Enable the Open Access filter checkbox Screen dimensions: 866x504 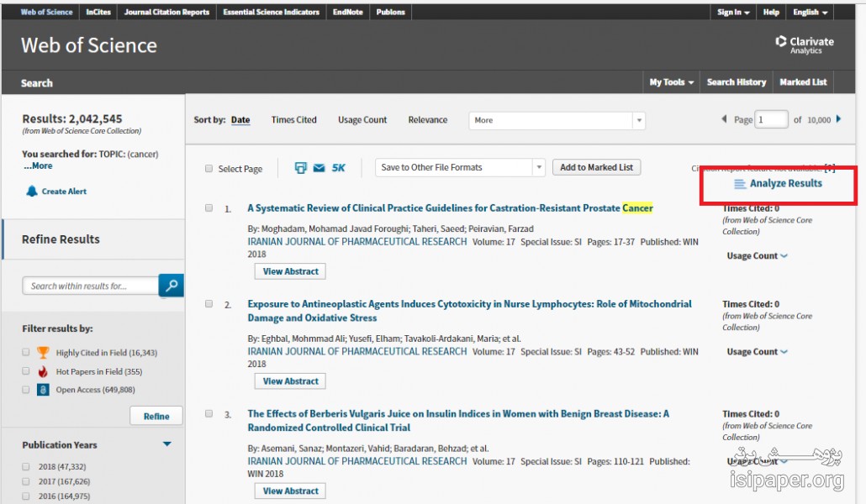pyautogui.click(x=26, y=390)
